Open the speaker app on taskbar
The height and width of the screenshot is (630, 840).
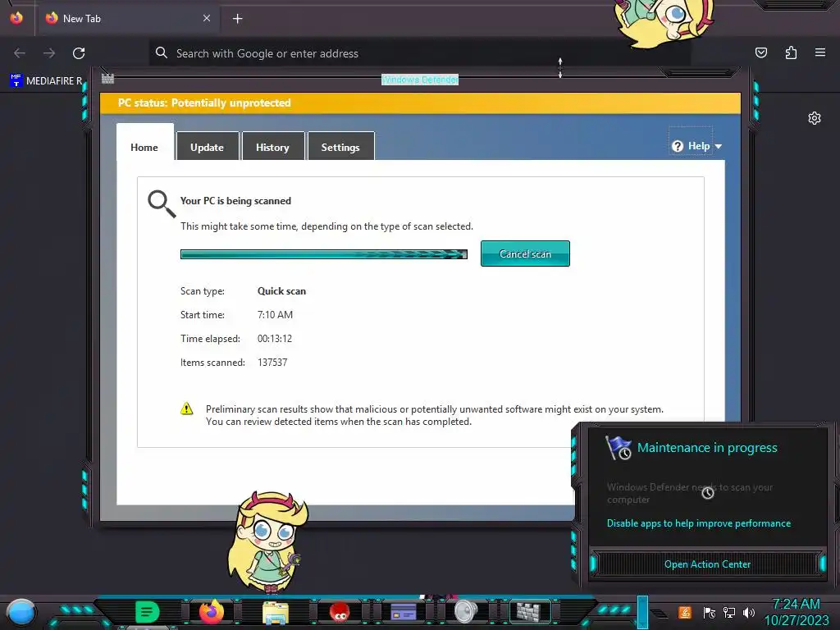465,612
